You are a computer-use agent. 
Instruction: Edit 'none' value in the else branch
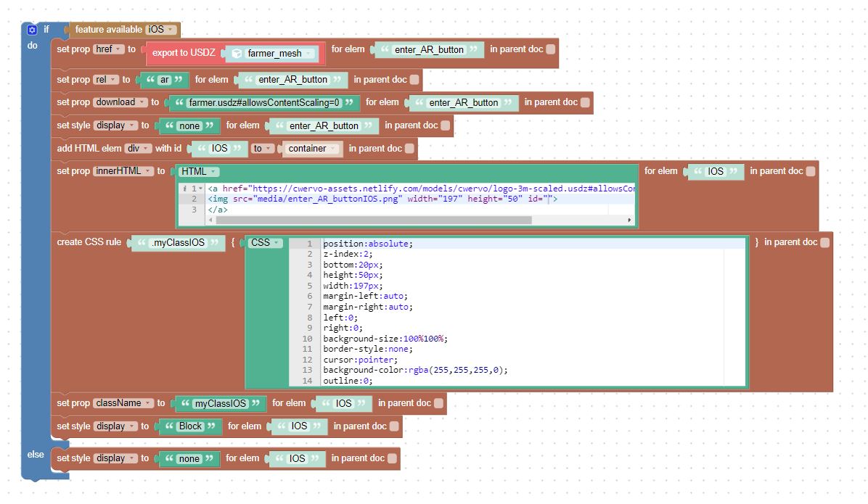189,458
